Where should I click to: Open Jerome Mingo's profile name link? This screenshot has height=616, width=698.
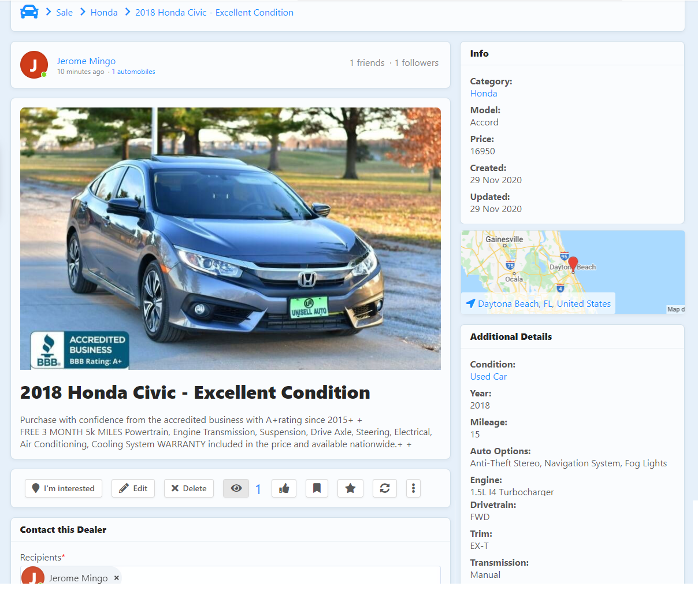coord(86,61)
